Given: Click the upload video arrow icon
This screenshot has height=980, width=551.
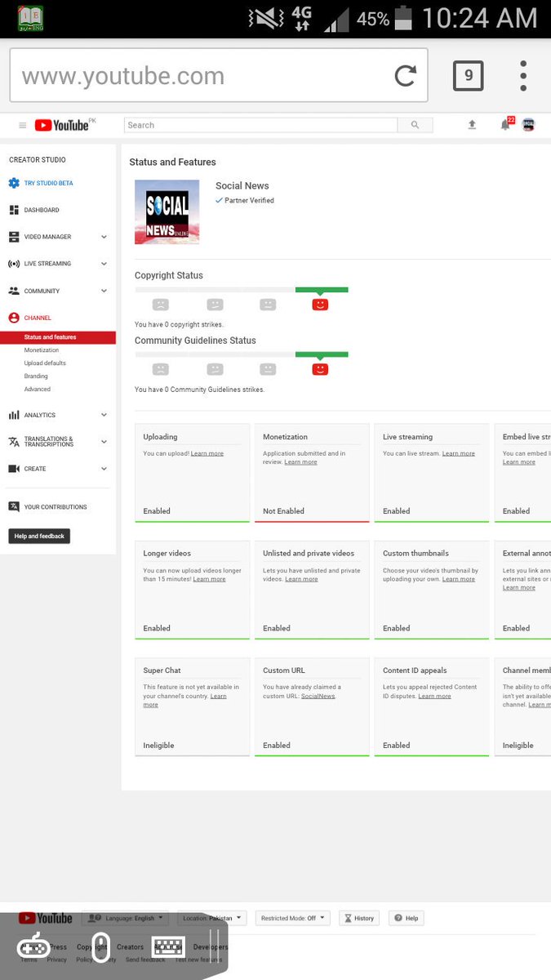Looking at the screenshot, I should (x=472, y=125).
